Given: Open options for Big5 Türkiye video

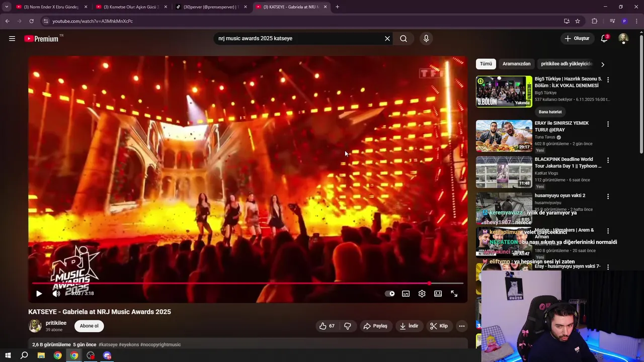Looking at the screenshot, I should pos(608,80).
